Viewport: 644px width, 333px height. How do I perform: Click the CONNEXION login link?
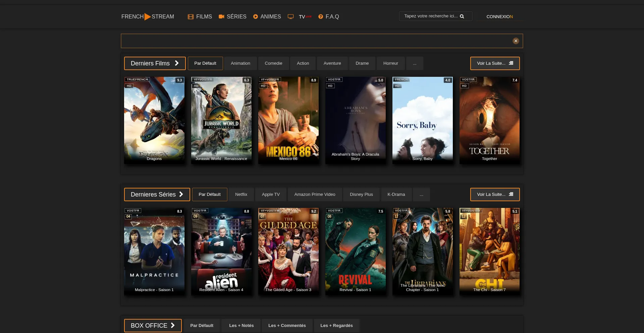point(499,16)
